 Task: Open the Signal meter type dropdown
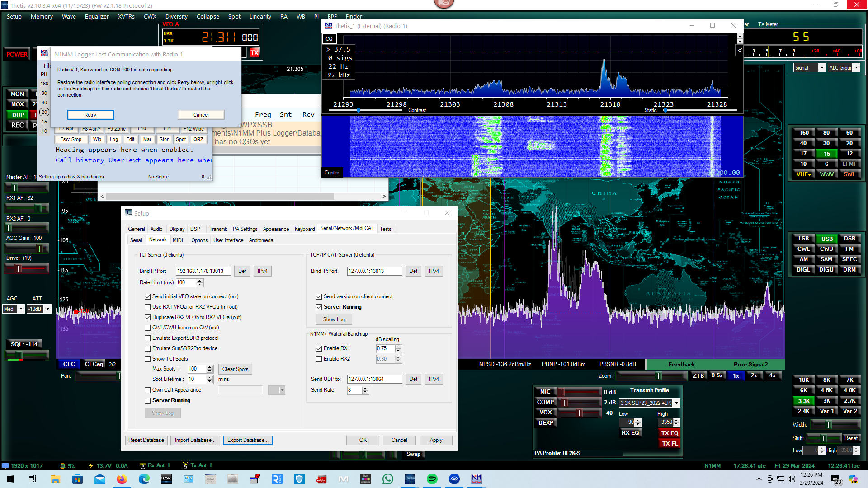coord(821,68)
